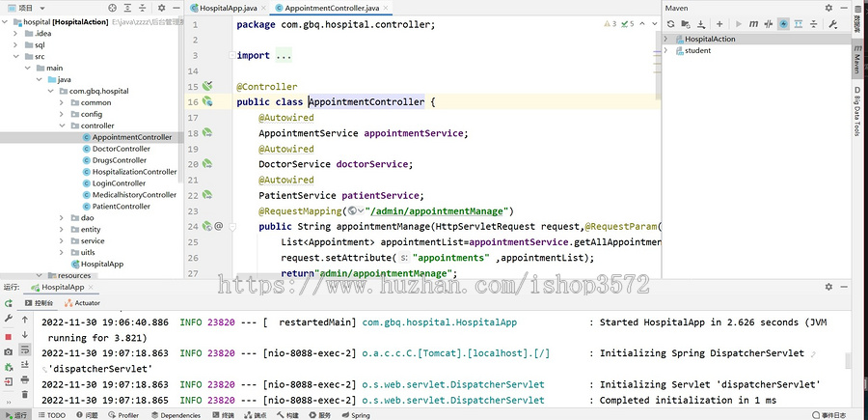The height and width of the screenshot is (420, 868).
Task: Rerun HospitalApp
Action: (x=9, y=303)
